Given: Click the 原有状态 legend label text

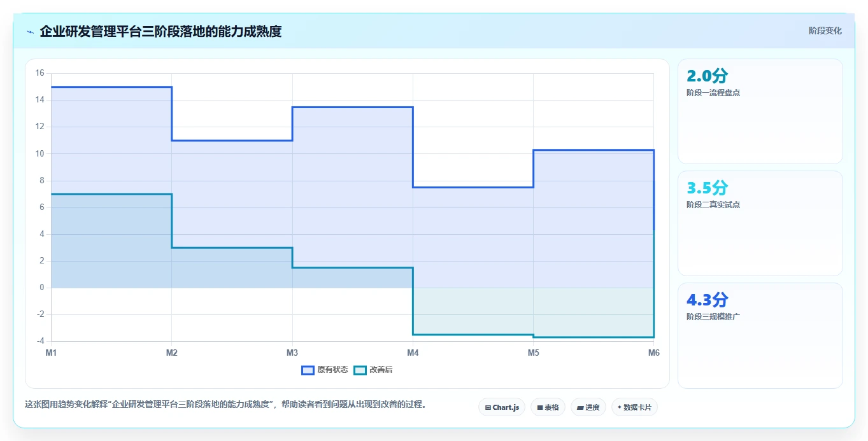Looking at the screenshot, I should (x=332, y=370).
